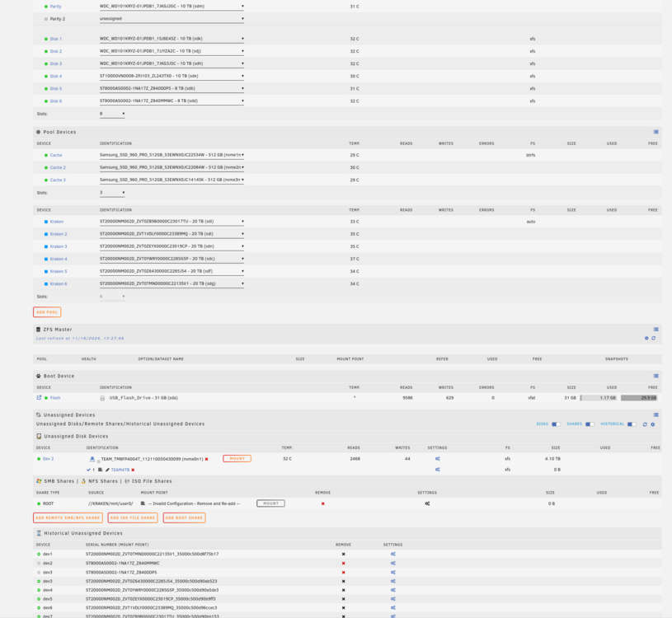Open settings for historical device dev6

coord(393,608)
